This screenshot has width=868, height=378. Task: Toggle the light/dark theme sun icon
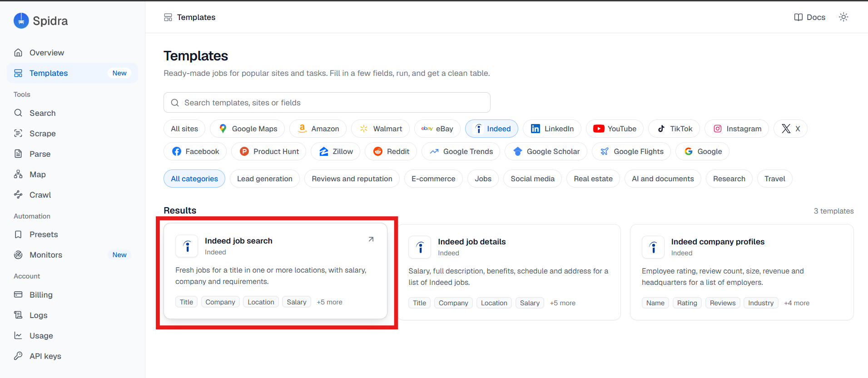(843, 17)
